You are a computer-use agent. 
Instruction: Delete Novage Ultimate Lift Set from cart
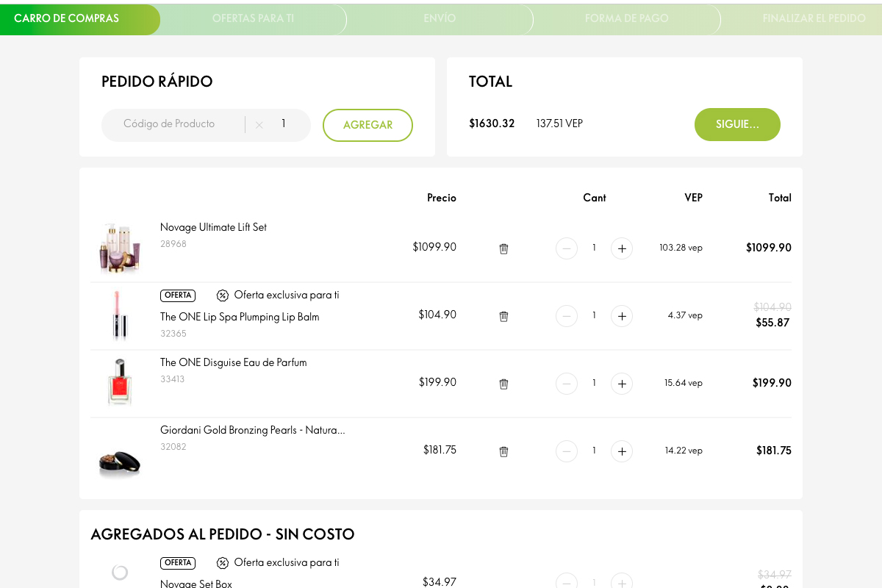tap(503, 248)
